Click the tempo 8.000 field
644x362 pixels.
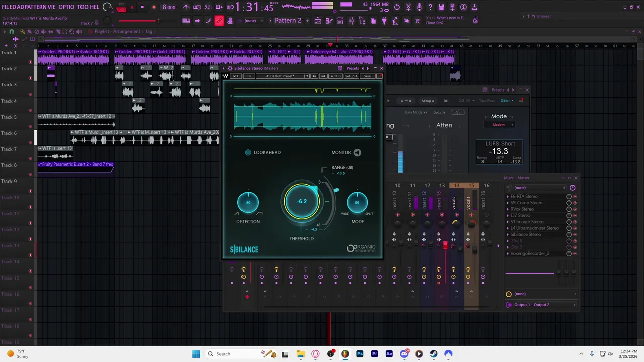coord(169,7)
